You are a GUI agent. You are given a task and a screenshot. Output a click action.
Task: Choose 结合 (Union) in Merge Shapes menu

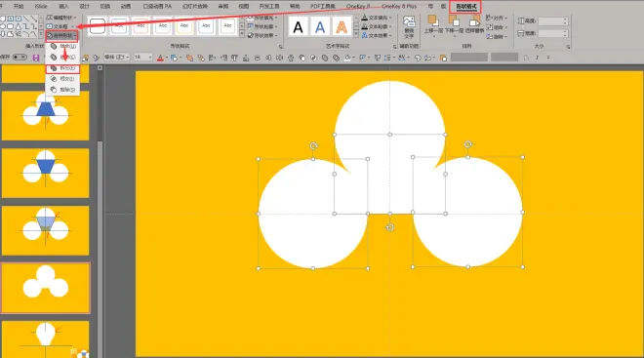tap(62, 47)
